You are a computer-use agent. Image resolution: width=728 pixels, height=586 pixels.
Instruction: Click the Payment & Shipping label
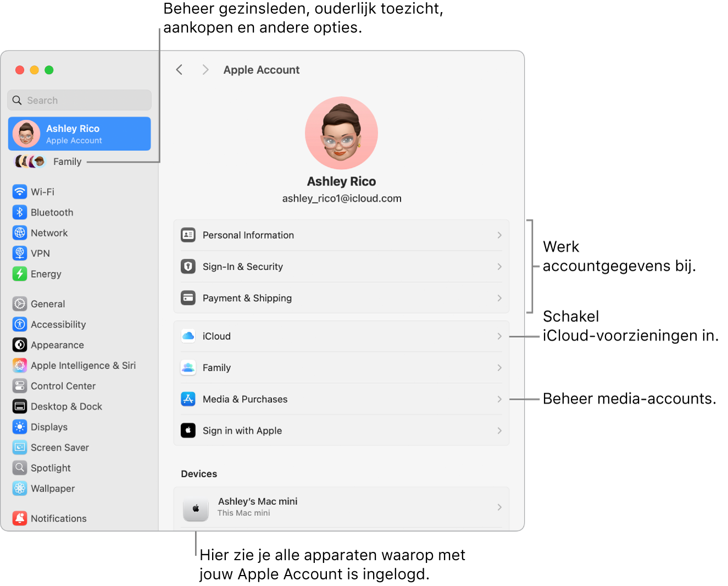pos(247,298)
